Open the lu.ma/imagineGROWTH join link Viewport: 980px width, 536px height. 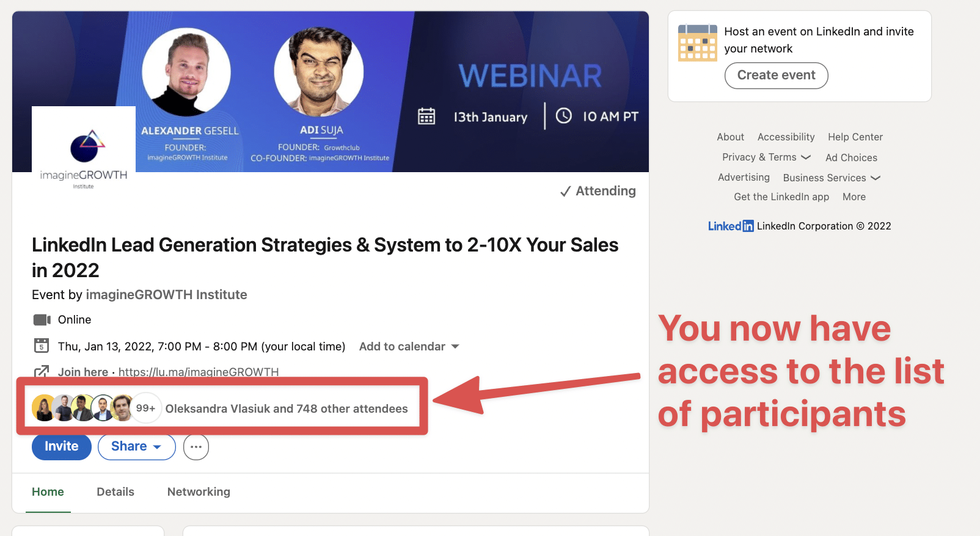(x=199, y=372)
